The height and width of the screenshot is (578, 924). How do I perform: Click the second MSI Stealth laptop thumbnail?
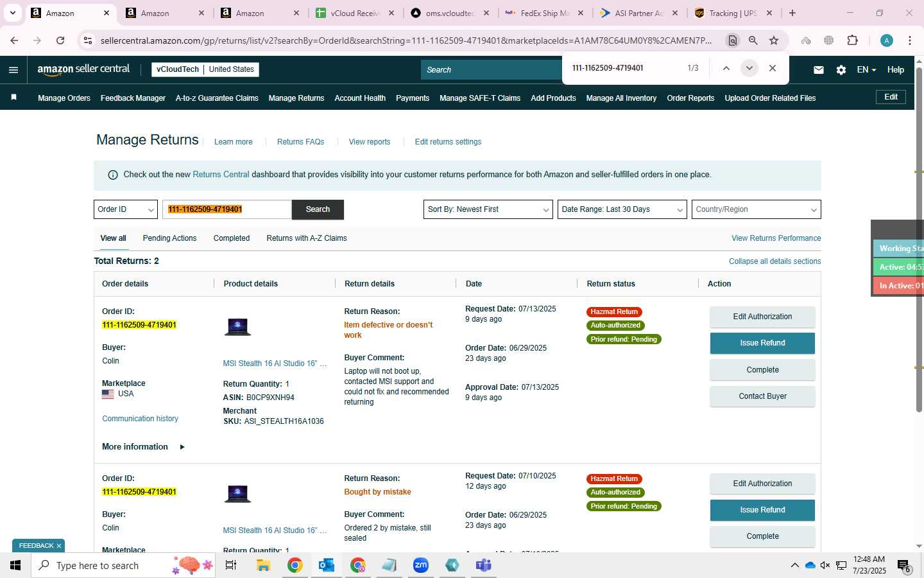click(237, 494)
